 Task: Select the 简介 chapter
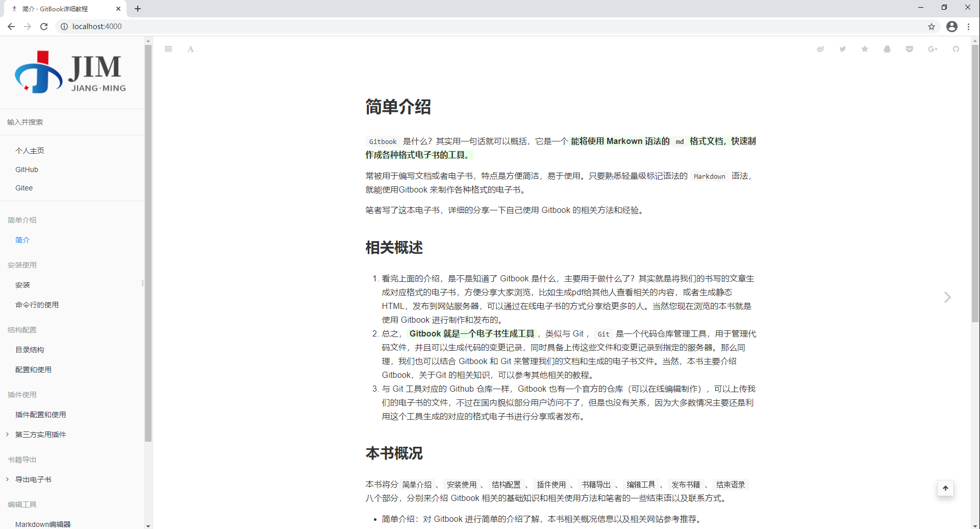tap(22, 240)
